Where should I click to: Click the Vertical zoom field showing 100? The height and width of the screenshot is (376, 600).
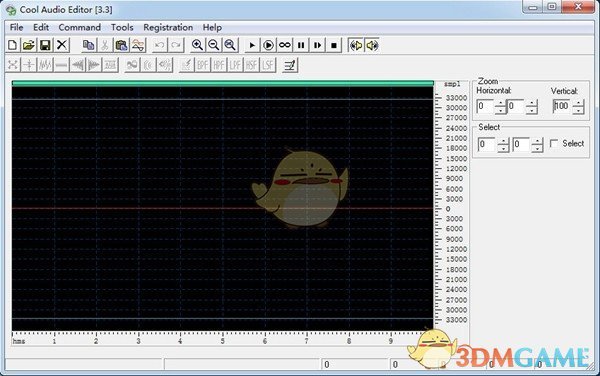pyautogui.click(x=562, y=106)
